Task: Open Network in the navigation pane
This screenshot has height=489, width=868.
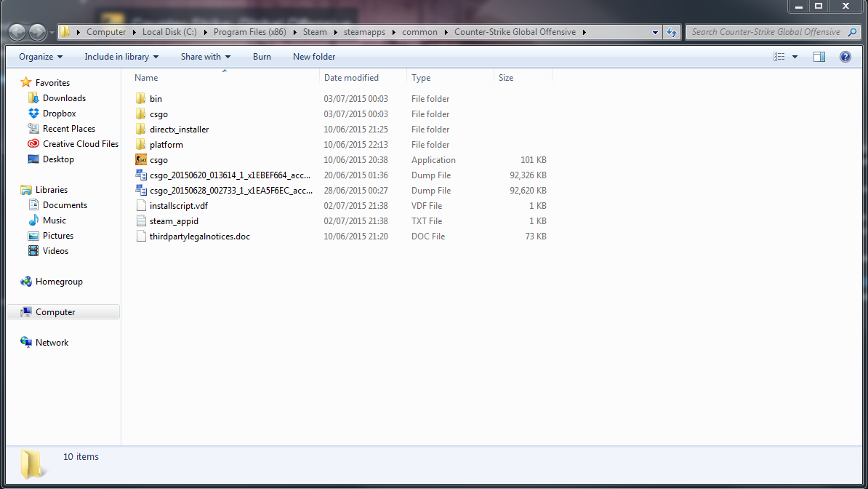Action: [x=45, y=343]
